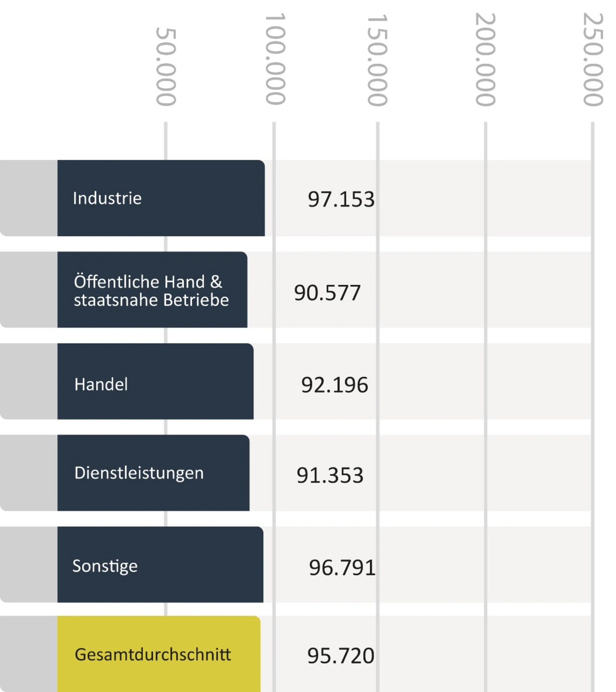
Task: Select the Öffentliche Hand & staatsnahe Betriebe bar
Action: pos(152,290)
